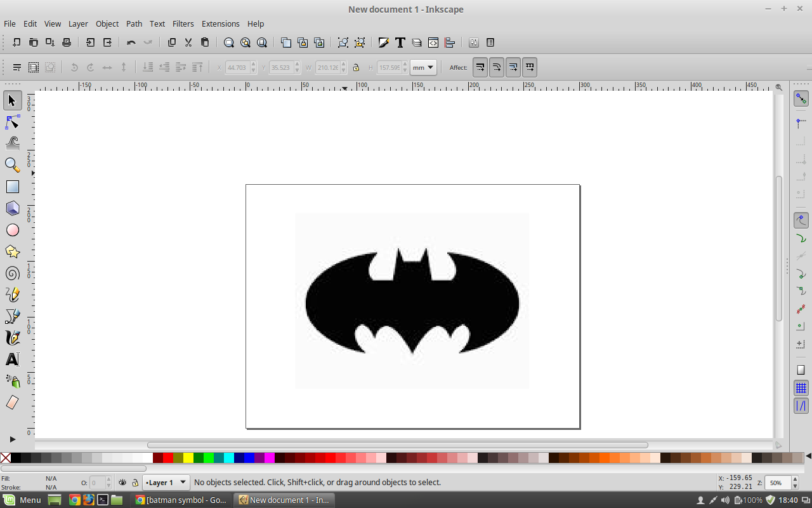Toggle width/height ratio lock
812x508 pixels.
click(x=356, y=67)
